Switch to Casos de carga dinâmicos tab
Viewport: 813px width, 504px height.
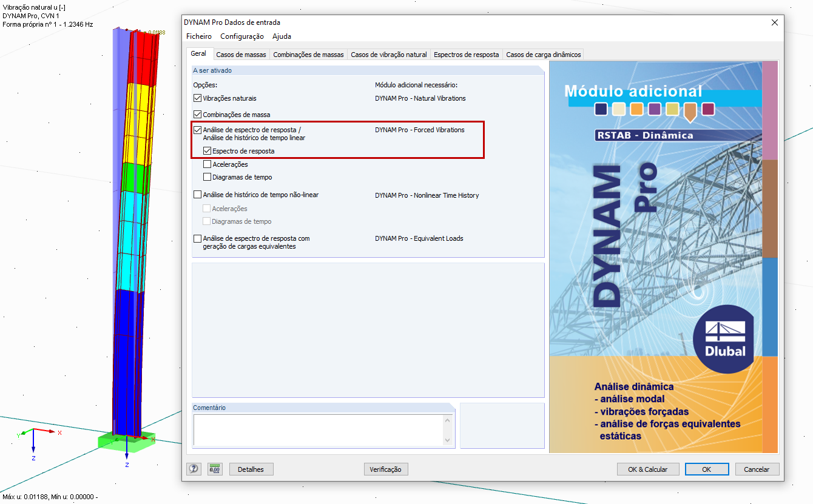click(544, 55)
